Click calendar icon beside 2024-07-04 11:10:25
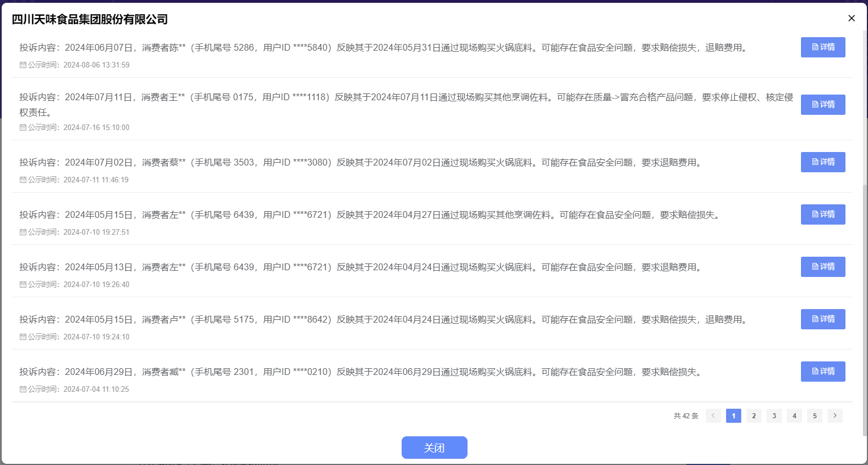Screen dimensions: 868x465 (23, 390)
